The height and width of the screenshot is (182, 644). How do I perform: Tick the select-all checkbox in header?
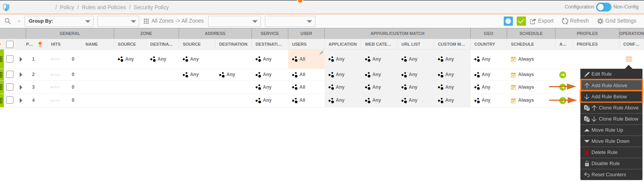(10, 44)
